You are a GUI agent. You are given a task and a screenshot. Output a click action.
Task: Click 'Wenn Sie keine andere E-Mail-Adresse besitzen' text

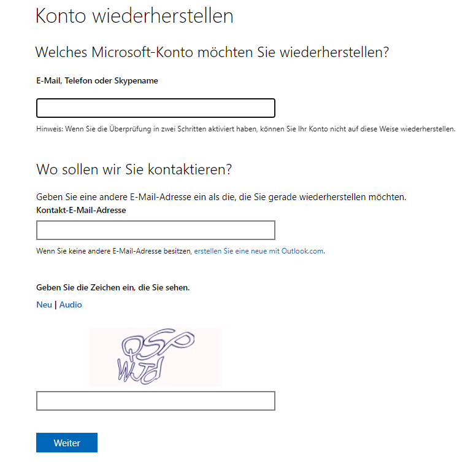pyautogui.click(x=114, y=251)
